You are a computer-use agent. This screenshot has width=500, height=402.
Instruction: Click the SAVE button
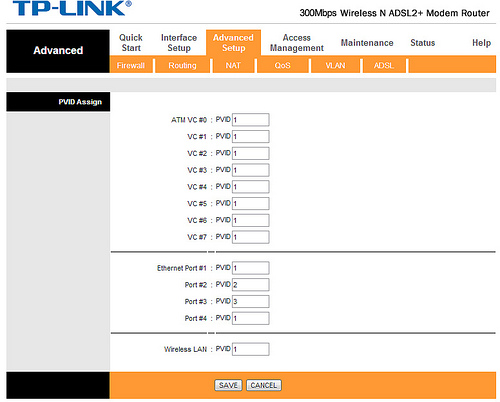pyautogui.click(x=228, y=385)
